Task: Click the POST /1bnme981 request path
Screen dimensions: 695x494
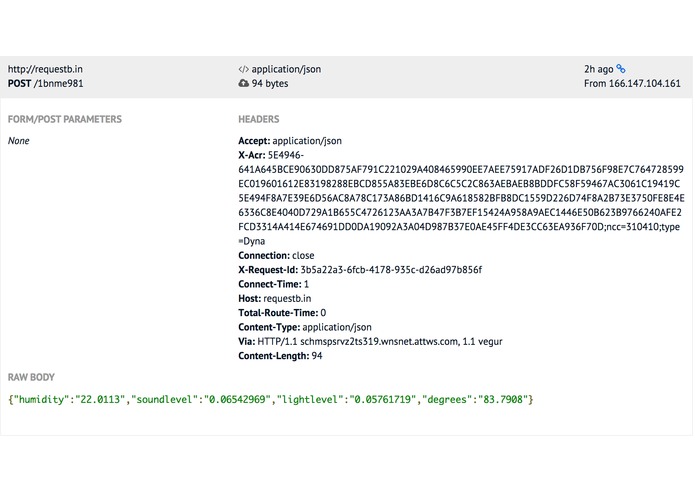Action: [x=45, y=83]
